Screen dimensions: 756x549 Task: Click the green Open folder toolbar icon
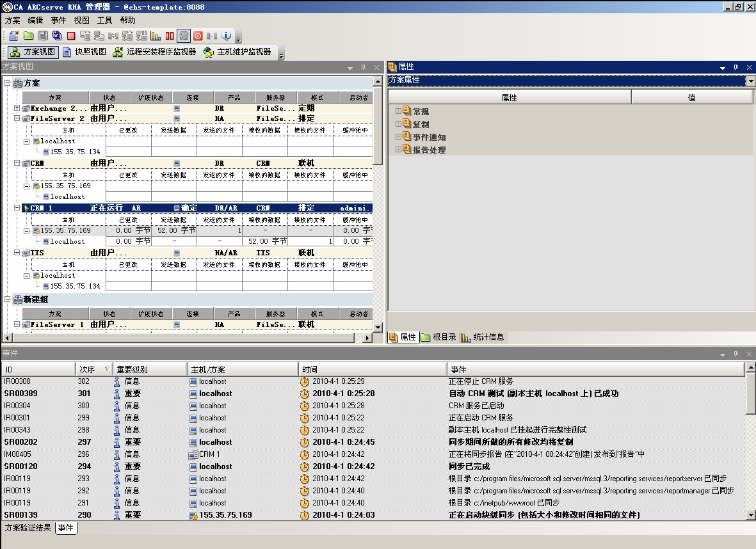coord(28,36)
